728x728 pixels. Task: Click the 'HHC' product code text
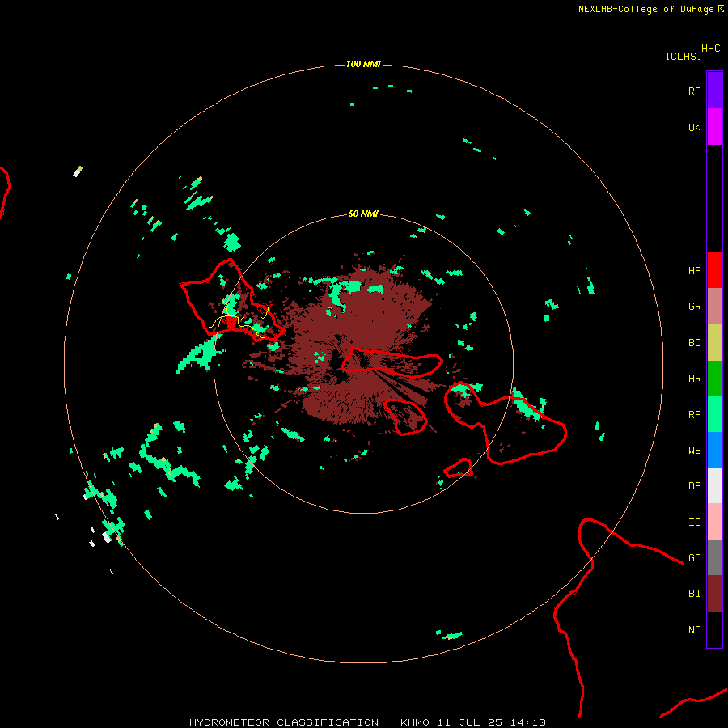710,48
